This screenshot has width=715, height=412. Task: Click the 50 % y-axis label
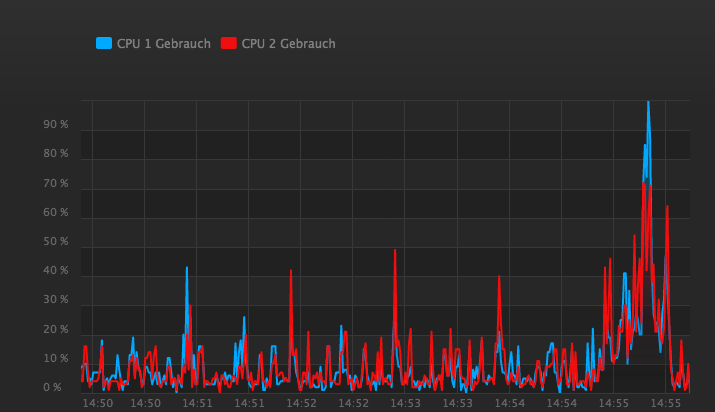coord(56,242)
